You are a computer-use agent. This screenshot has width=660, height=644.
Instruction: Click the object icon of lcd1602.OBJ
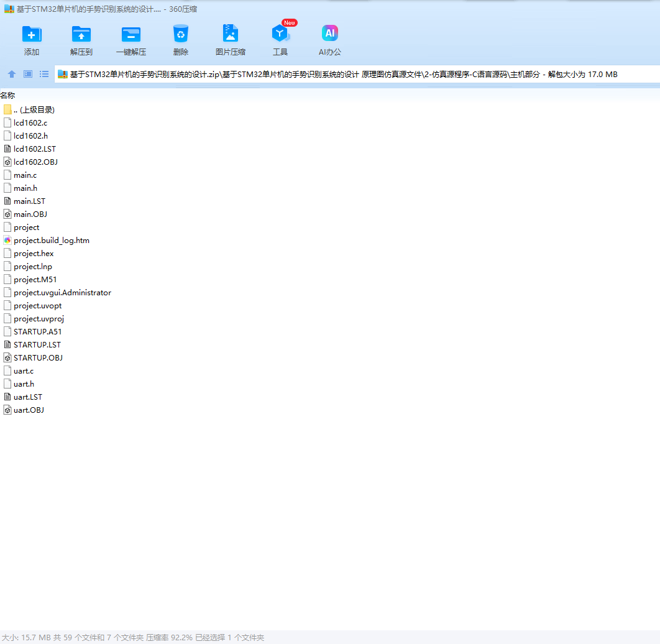coord(7,162)
